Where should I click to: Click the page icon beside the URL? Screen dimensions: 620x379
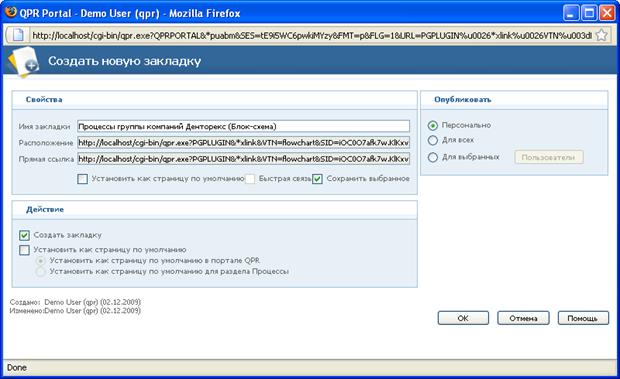click(18, 35)
